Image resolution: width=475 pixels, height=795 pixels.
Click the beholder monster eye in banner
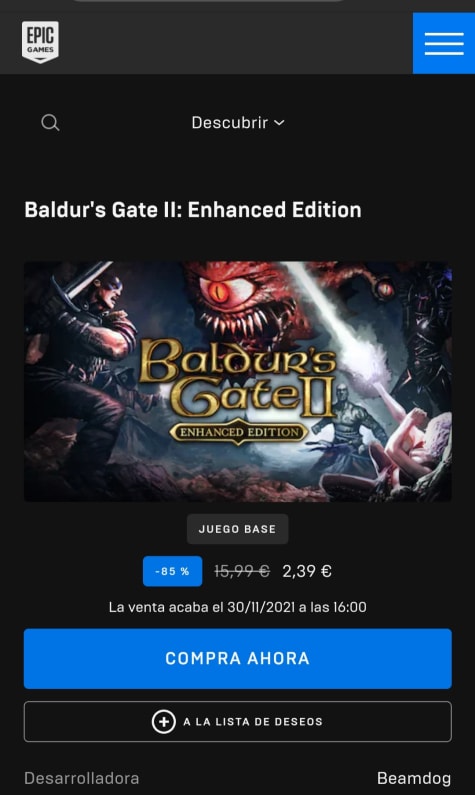(221, 291)
